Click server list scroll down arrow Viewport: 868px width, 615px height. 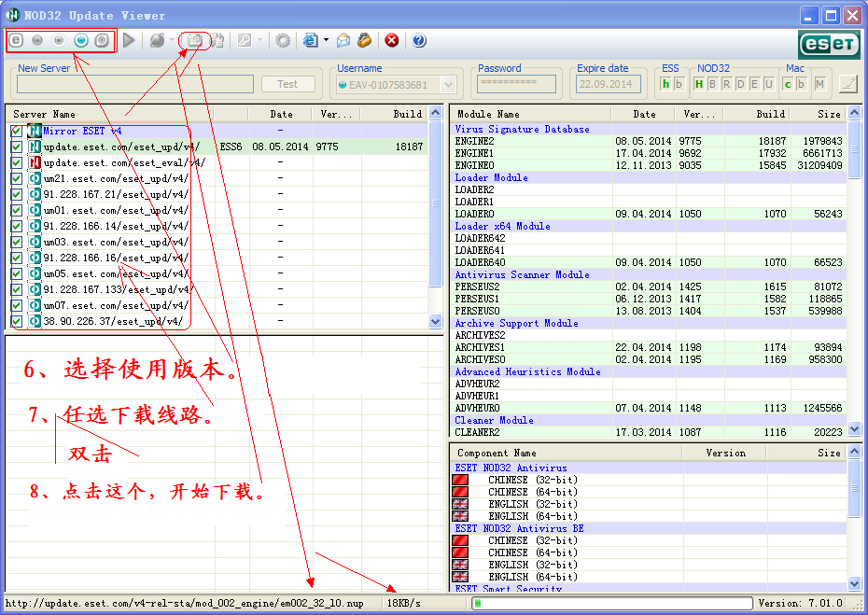tap(436, 321)
